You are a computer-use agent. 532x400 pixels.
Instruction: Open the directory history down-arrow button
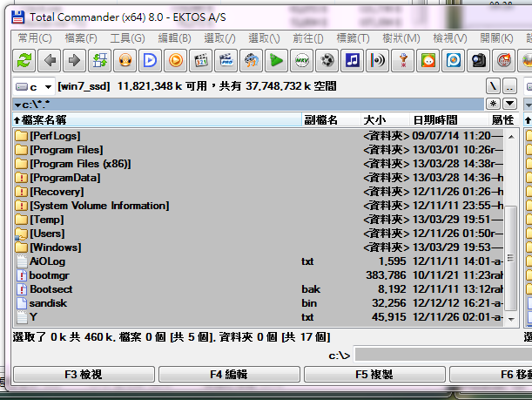(509, 104)
